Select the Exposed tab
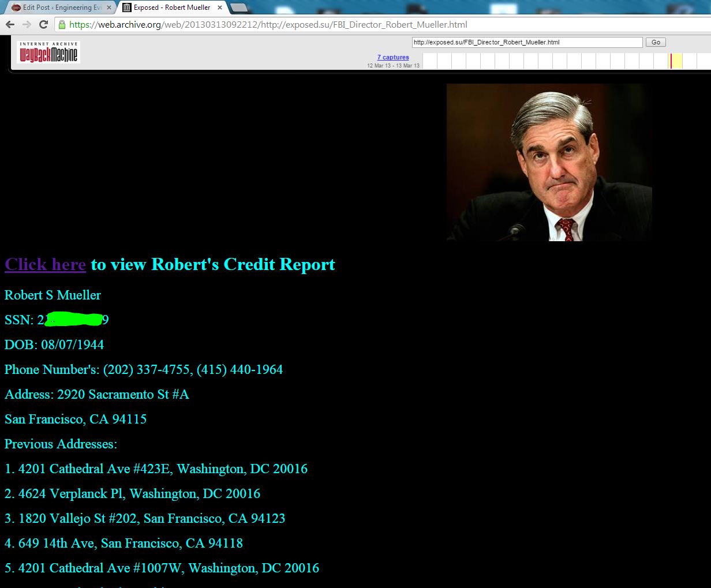 click(171, 8)
